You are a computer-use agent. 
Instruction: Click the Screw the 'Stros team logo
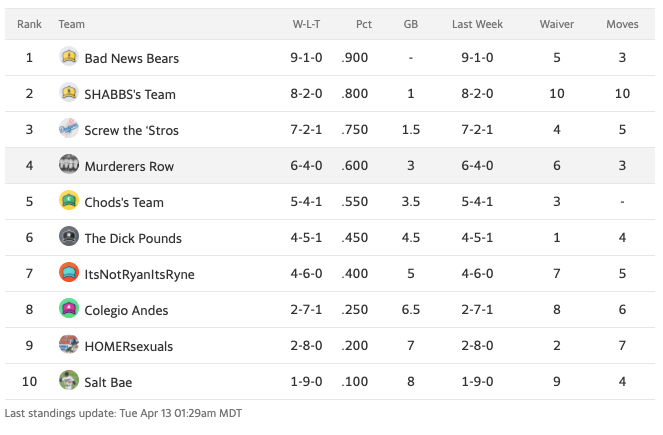point(69,129)
